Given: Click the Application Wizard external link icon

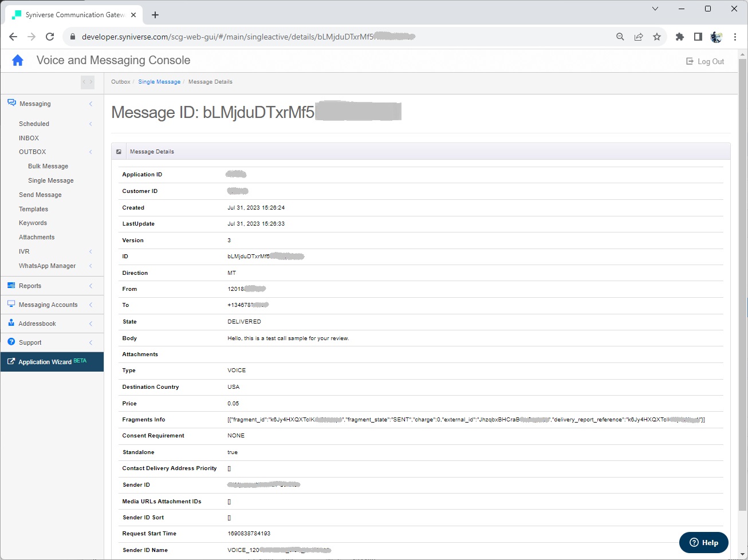Looking at the screenshot, I should pyautogui.click(x=11, y=361).
